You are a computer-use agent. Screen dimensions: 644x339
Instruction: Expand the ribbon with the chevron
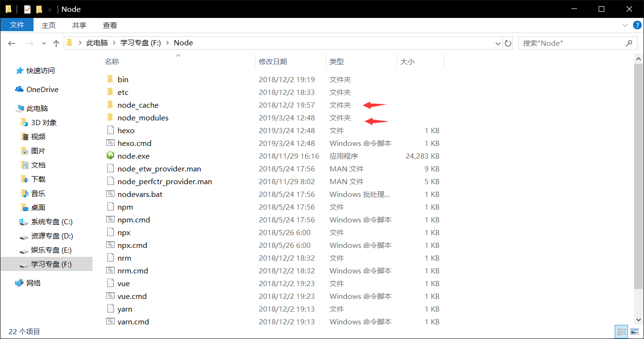point(624,25)
